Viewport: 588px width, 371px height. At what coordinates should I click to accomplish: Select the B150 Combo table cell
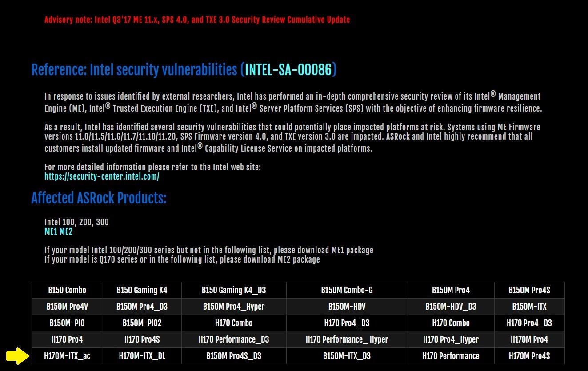point(67,290)
